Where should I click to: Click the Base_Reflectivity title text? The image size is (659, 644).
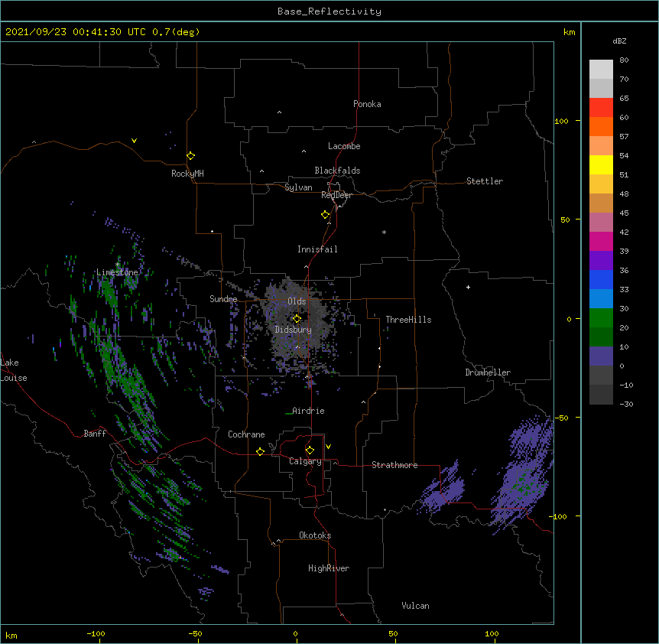[x=329, y=11]
